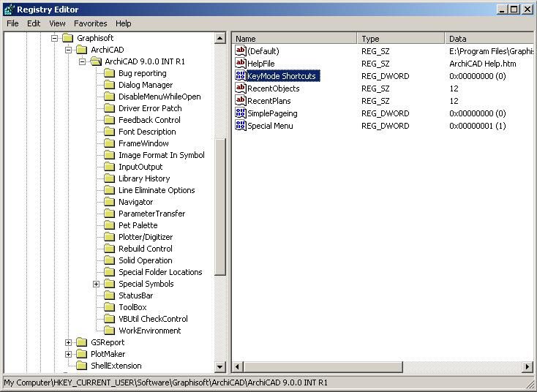The image size is (537, 392).
Task: Click the Feedback Control folder icon
Action: pyautogui.click(x=109, y=120)
